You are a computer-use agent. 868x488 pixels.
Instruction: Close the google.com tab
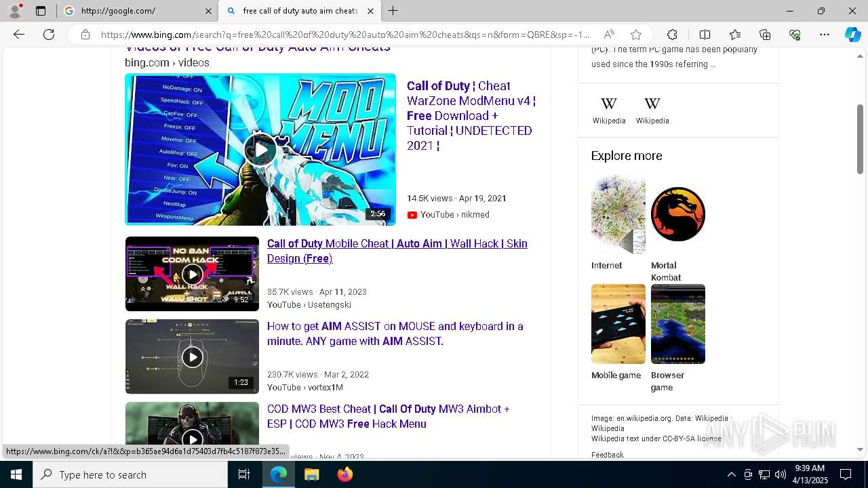[x=208, y=11]
